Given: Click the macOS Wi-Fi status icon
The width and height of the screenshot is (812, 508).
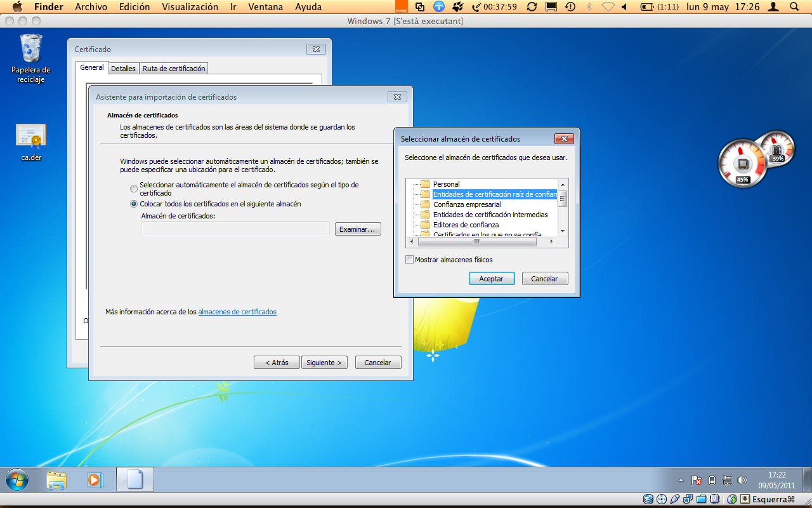Looking at the screenshot, I should [608, 7].
